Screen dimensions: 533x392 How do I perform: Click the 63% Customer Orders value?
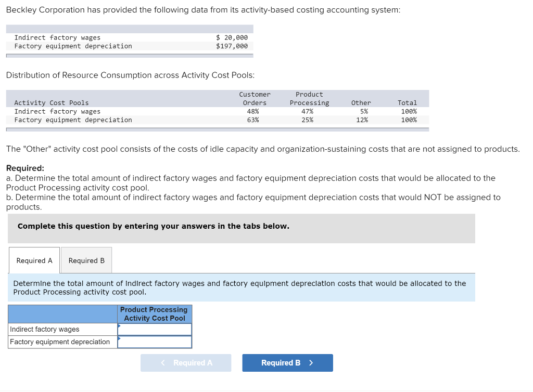pos(254,120)
